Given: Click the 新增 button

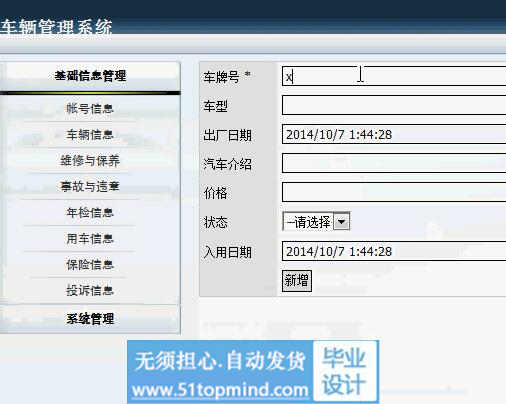Looking at the screenshot, I should (297, 281).
